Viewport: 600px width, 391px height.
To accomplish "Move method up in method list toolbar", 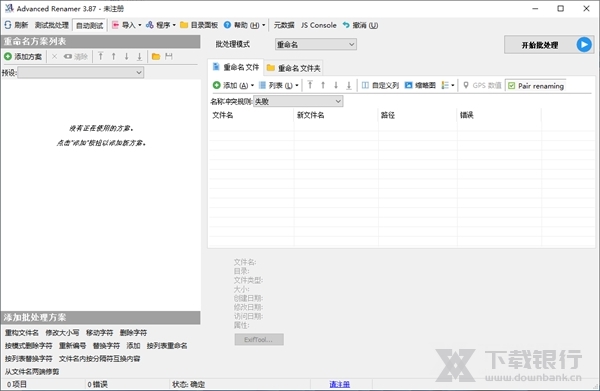I will tap(114, 56).
